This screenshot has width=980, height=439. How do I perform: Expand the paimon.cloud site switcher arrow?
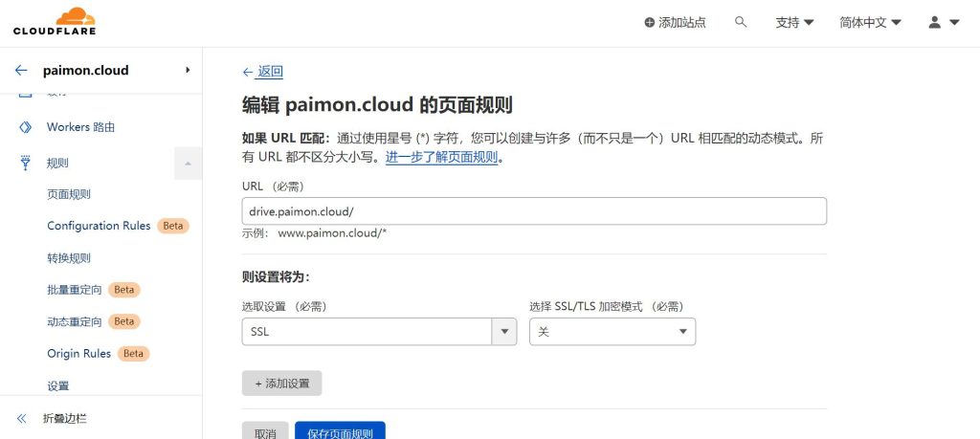(188, 70)
